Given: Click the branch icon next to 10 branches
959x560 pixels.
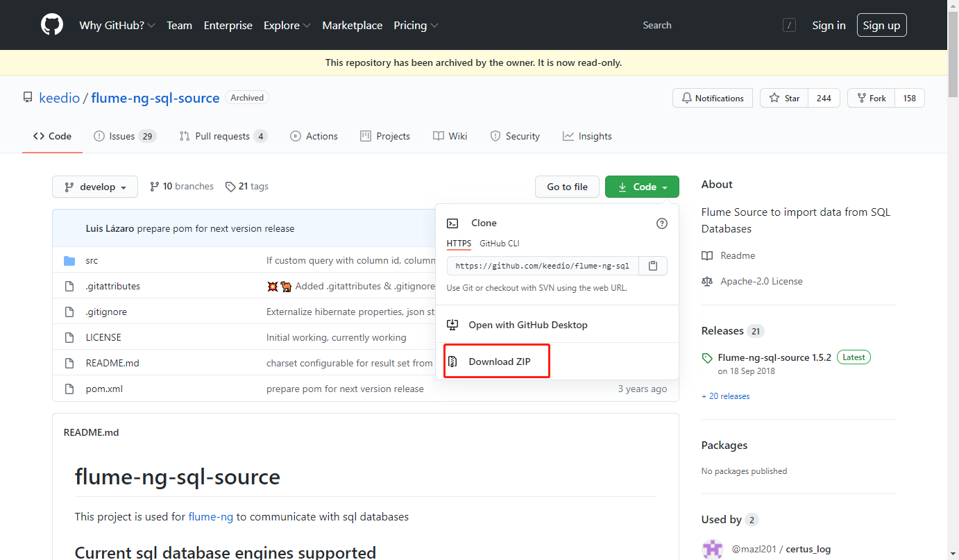Looking at the screenshot, I should [x=153, y=186].
